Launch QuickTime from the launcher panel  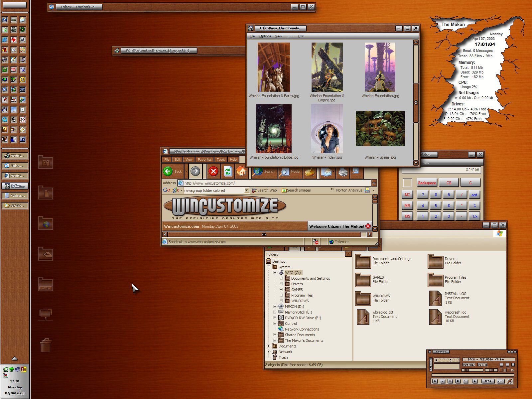[5, 119]
